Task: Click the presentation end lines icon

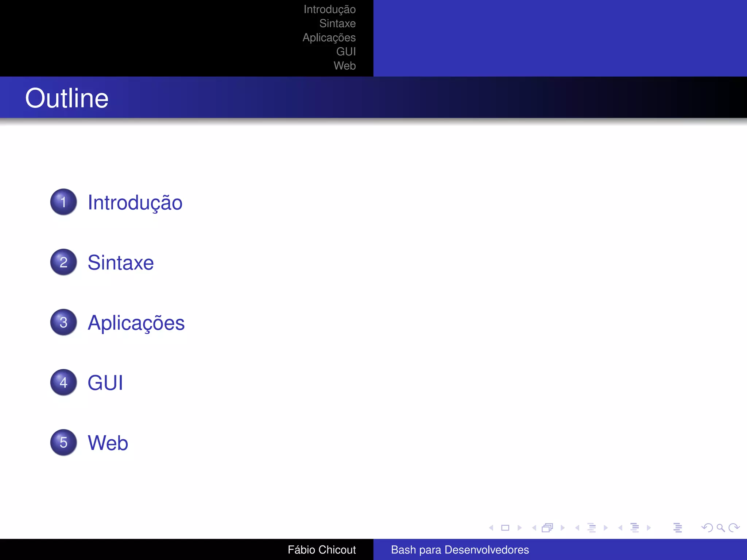Action: coord(678,528)
